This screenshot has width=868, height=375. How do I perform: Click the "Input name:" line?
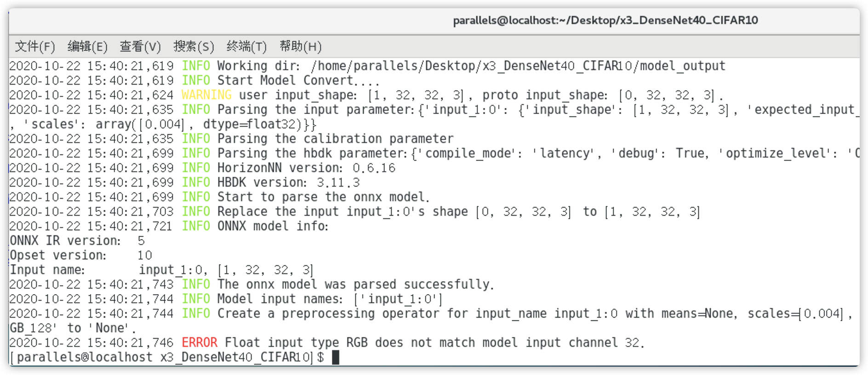[161, 270]
